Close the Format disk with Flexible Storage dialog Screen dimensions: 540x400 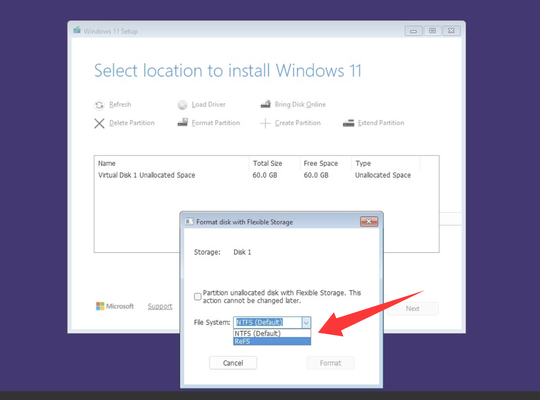[x=369, y=222]
